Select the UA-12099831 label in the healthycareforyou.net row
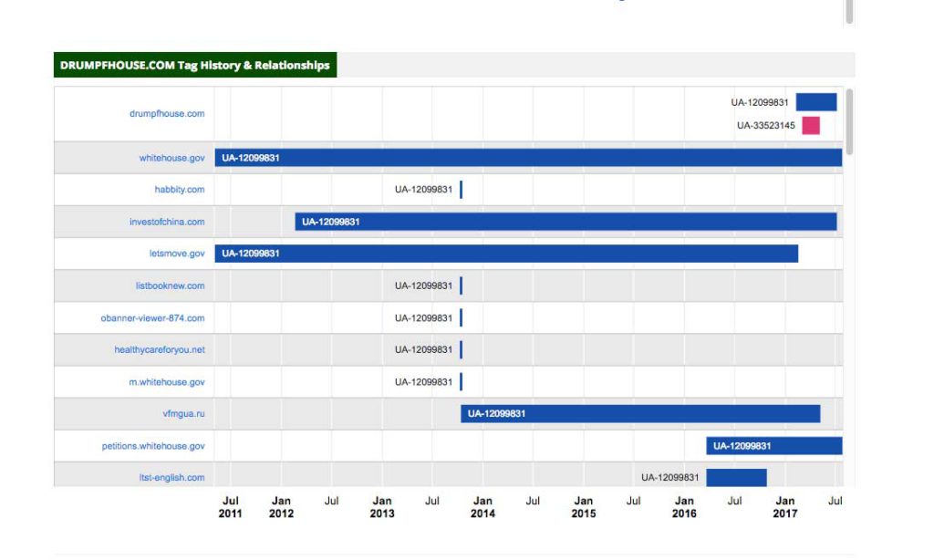The height and width of the screenshot is (560, 934). [x=423, y=349]
